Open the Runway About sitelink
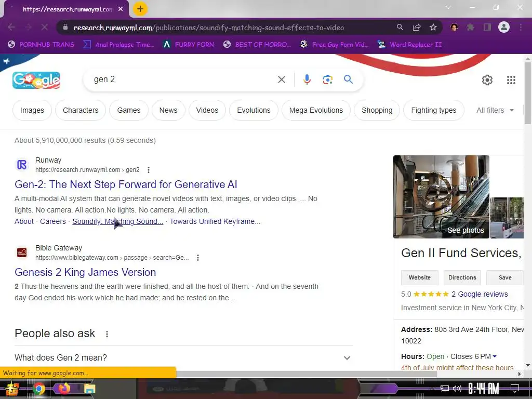The image size is (532, 399). pos(24,221)
